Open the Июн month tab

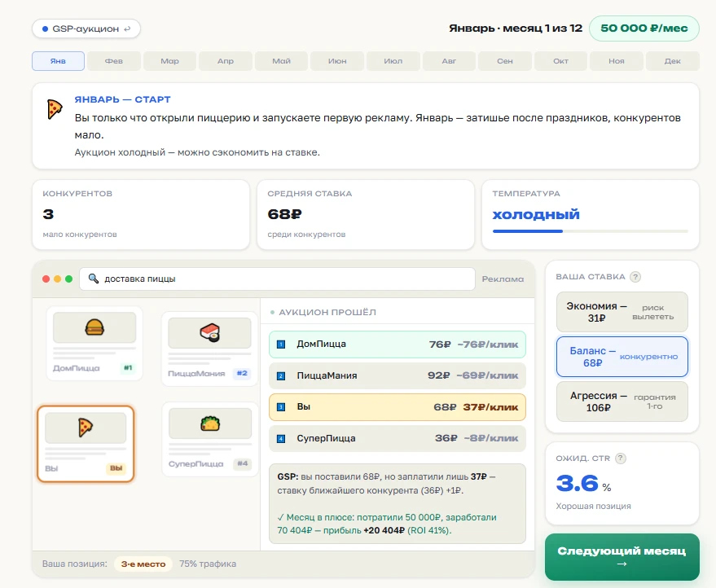337,61
